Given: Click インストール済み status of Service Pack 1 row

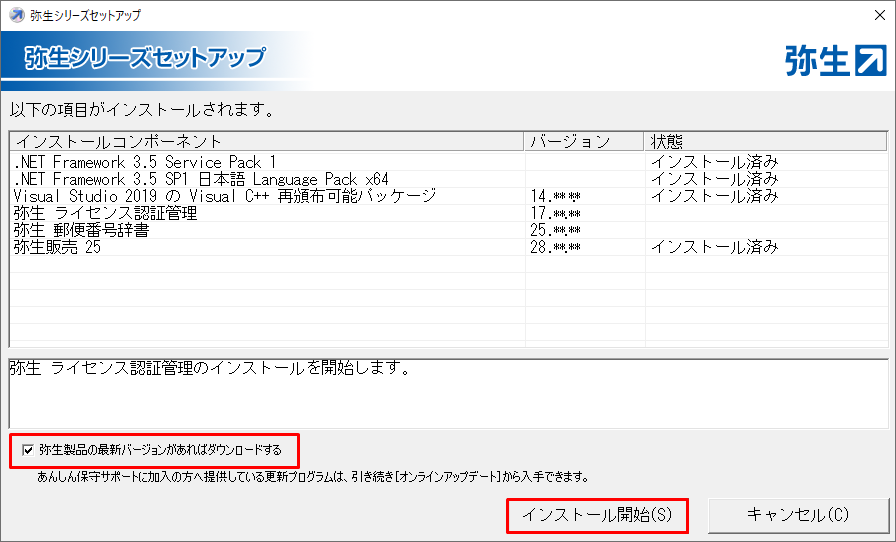Looking at the screenshot, I should pos(714,162).
